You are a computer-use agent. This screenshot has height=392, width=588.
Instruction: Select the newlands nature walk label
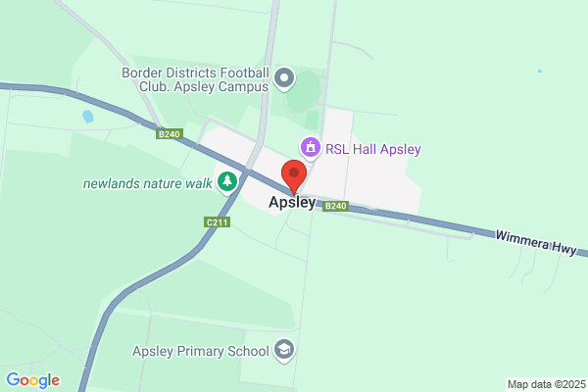(147, 183)
